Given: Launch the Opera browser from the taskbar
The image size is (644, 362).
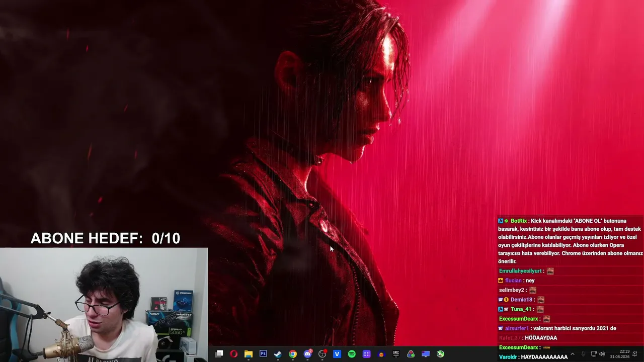Looking at the screenshot, I should 233,354.
